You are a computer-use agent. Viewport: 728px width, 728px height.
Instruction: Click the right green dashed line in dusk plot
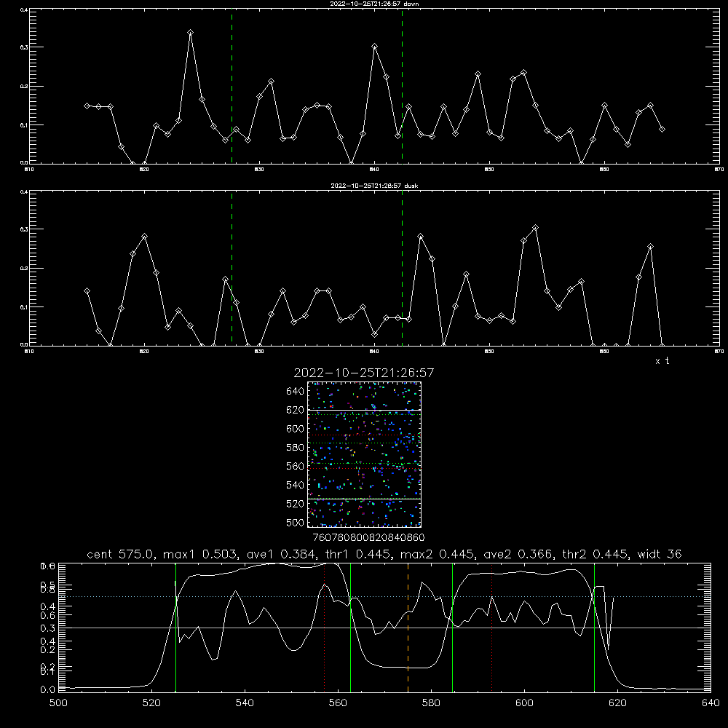(402, 269)
